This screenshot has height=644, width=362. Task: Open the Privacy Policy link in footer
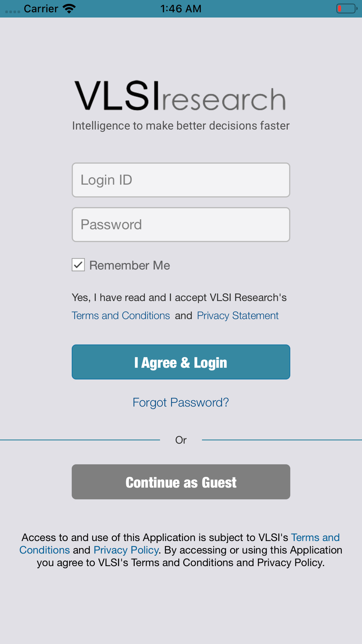(x=126, y=550)
